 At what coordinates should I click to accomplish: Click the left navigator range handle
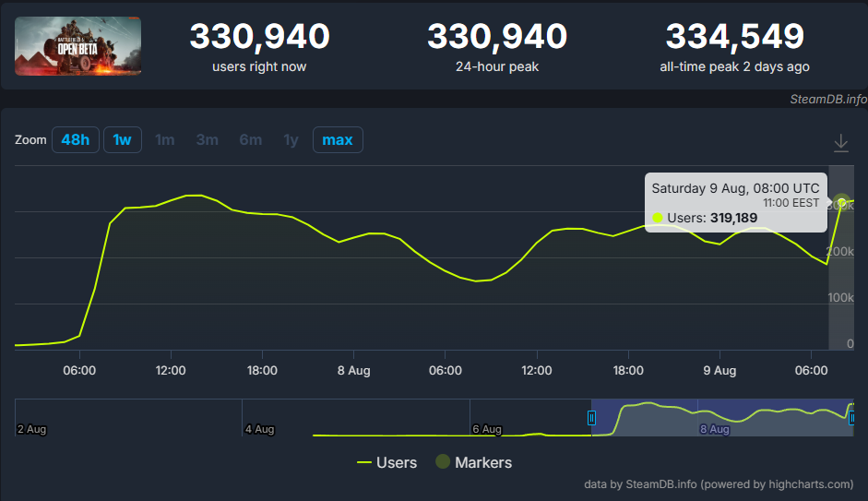[x=591, y=418]
